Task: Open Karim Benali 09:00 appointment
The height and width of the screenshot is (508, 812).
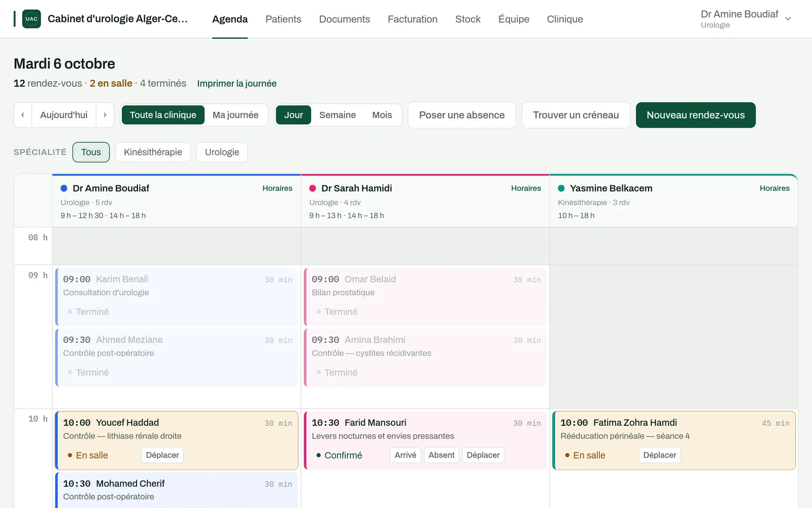Action: (x=177, y=297)
